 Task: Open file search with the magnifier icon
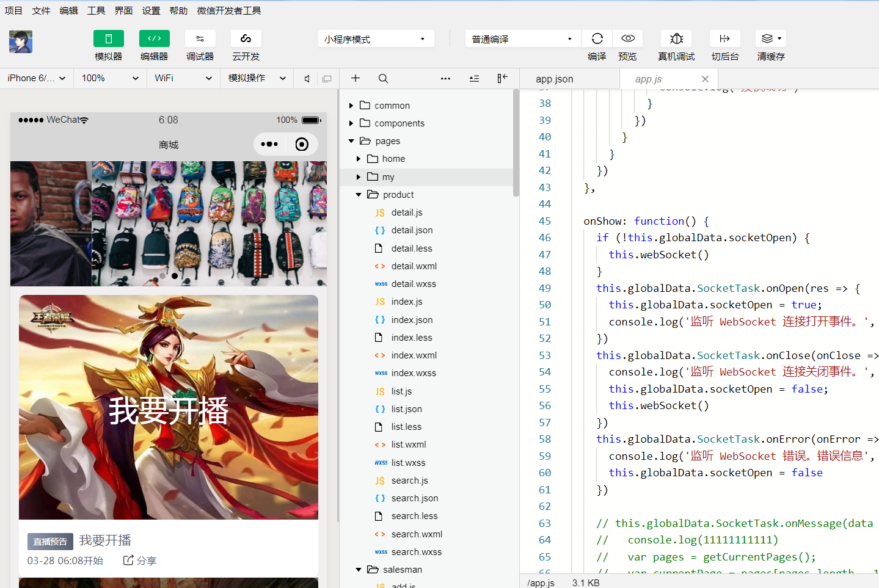coord(383,78)
